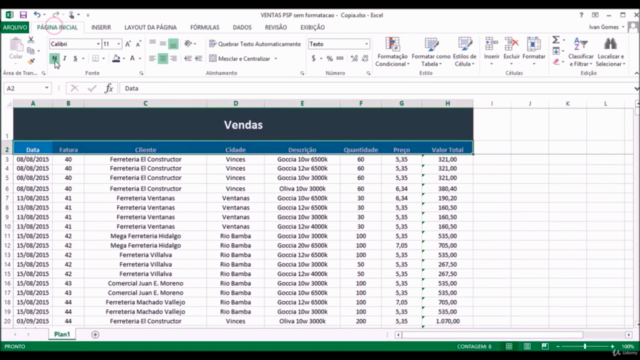Switch to the INSERIR tab
Image resolution: width=640 pixels, height=360 pixels.
point(101,27)
